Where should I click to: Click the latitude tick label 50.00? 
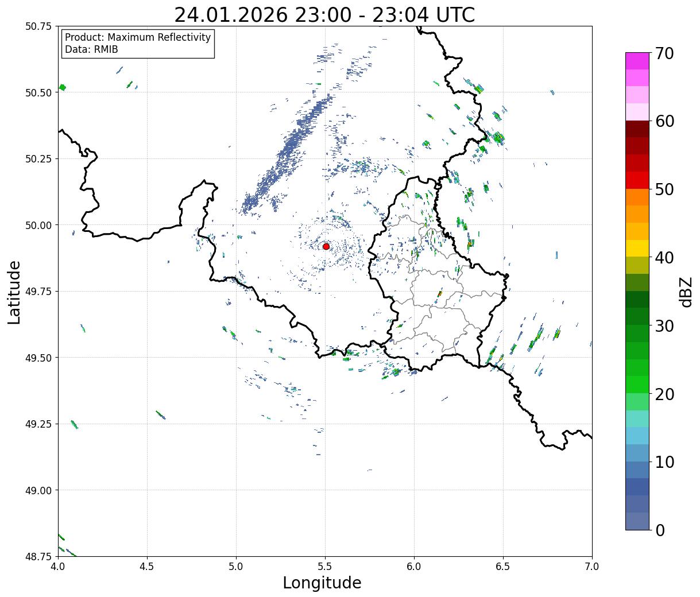pos(38,225)
